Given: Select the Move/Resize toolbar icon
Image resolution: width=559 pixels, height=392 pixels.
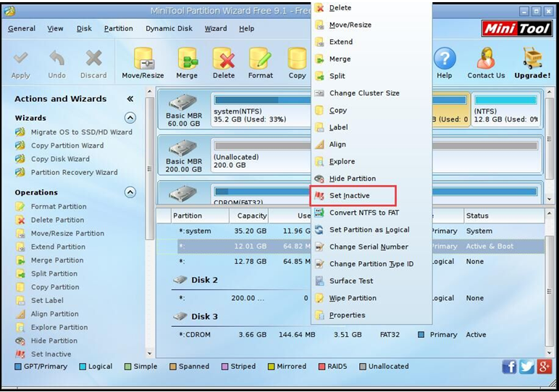Looking at the screenshot, I should pos(143,58).
